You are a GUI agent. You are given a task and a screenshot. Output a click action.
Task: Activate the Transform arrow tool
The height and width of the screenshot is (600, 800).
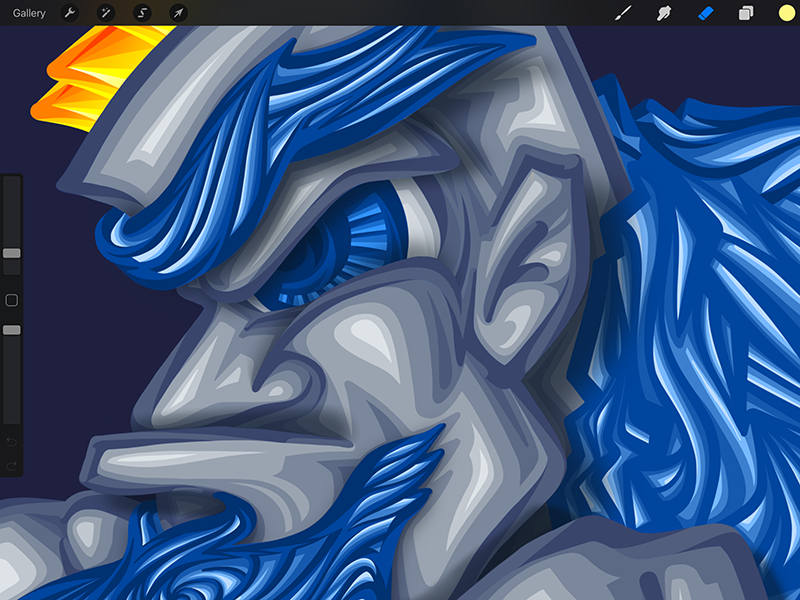click(179, 13)
